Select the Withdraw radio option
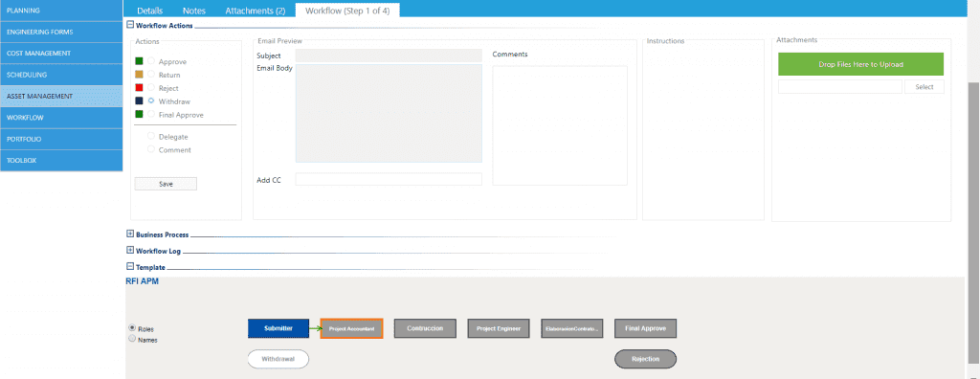The width and height of the screenshot is (980, 379). [151, 100]
